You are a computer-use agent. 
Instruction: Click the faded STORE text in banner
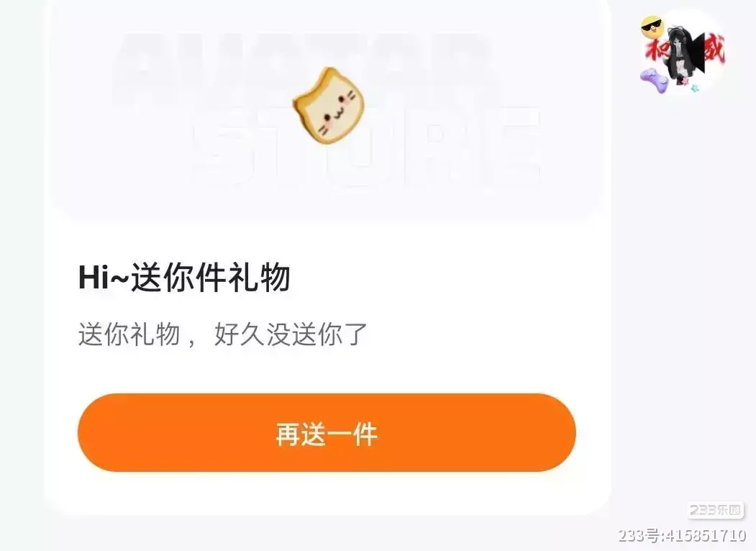366,147
